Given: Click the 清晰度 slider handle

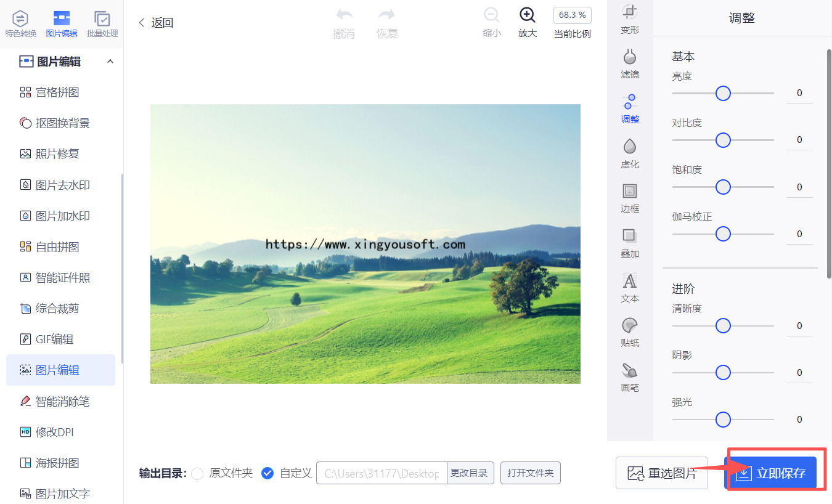Looking at the screenshot, I should (x=723, y=325).
